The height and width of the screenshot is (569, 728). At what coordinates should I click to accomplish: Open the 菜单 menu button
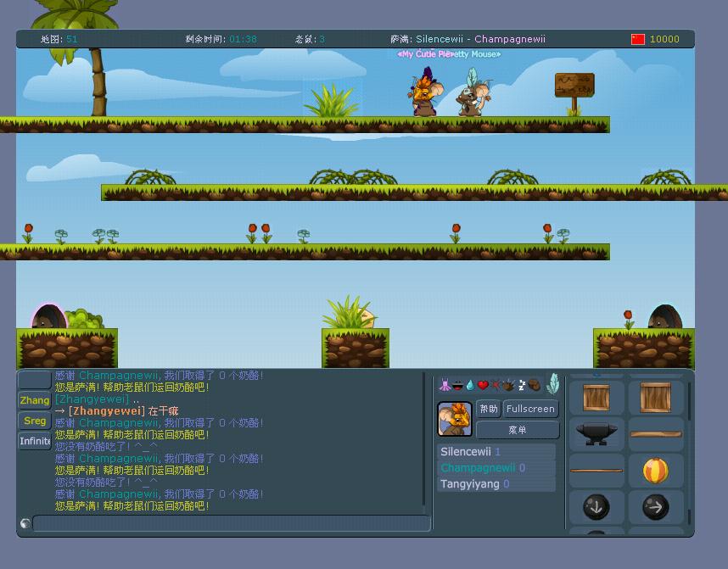518,430
